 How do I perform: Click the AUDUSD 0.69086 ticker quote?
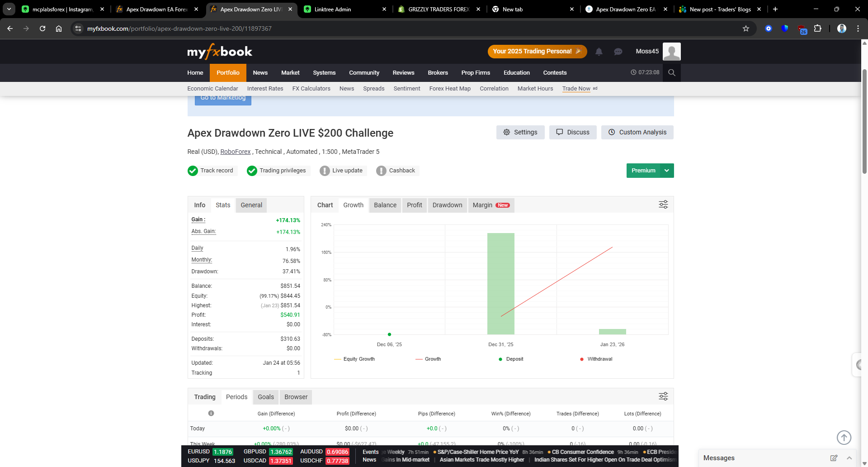coord(325,452)
